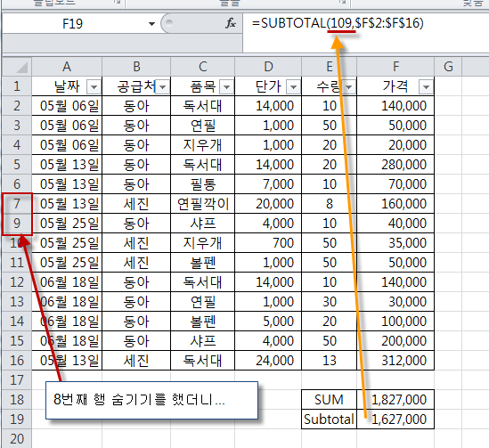Image resolution: width=489 pixels, height=448 pixels.
Task: Click the Subtotal label cell
Action: [329, 419]
